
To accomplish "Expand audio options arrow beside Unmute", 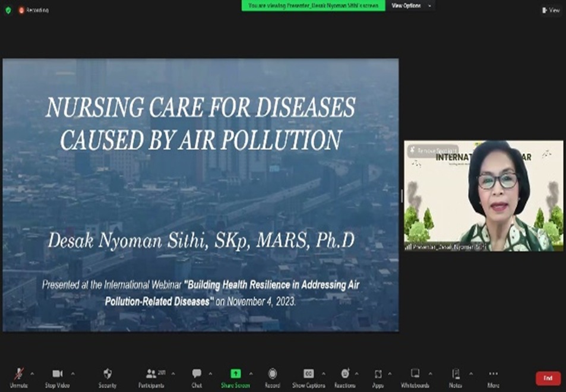I will click(32, 374).
